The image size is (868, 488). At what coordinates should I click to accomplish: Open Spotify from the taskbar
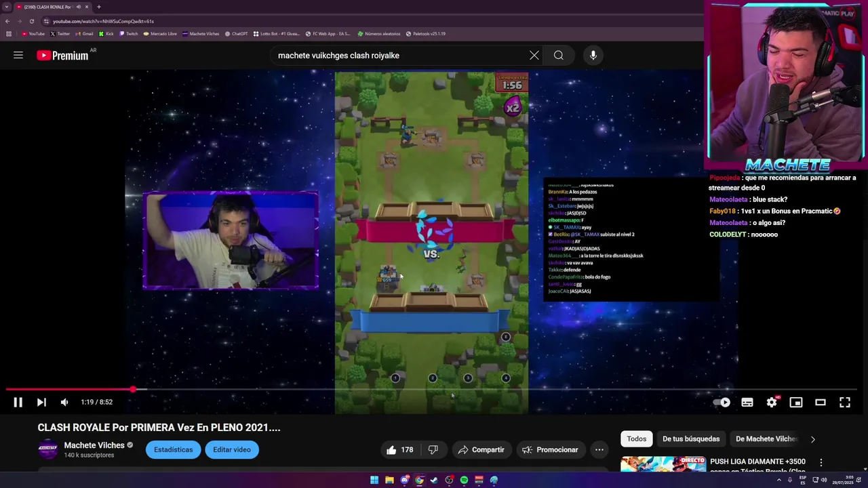pyautogui.click(x=464, y=480)
